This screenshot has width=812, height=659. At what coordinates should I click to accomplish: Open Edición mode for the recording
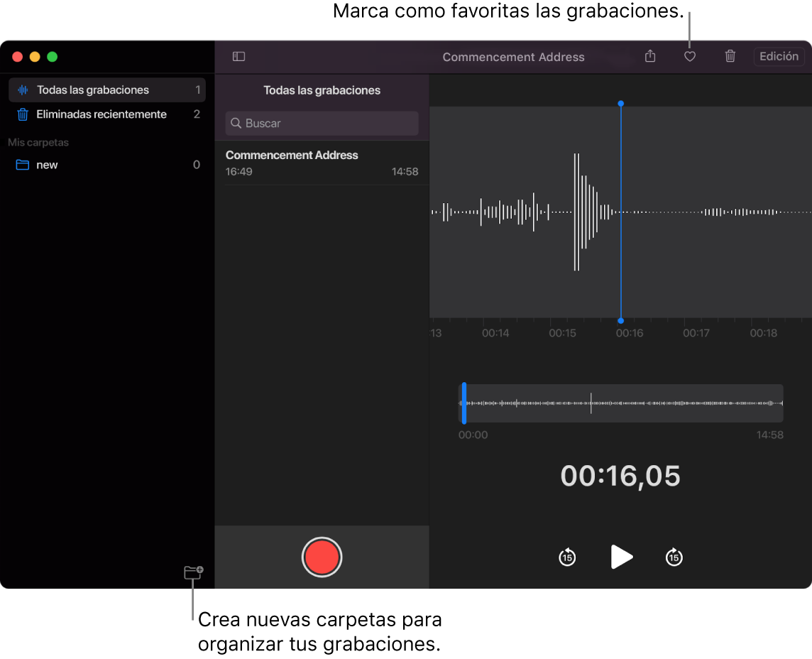click(x=779, y=56)
